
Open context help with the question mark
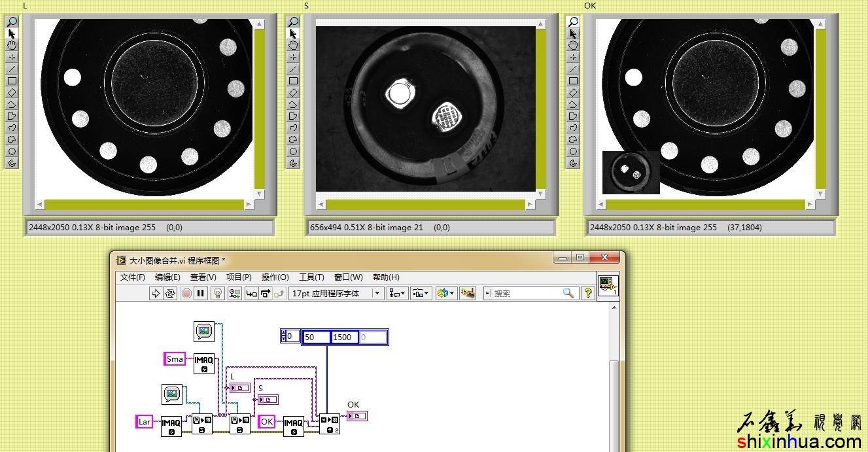pos(587,294)
